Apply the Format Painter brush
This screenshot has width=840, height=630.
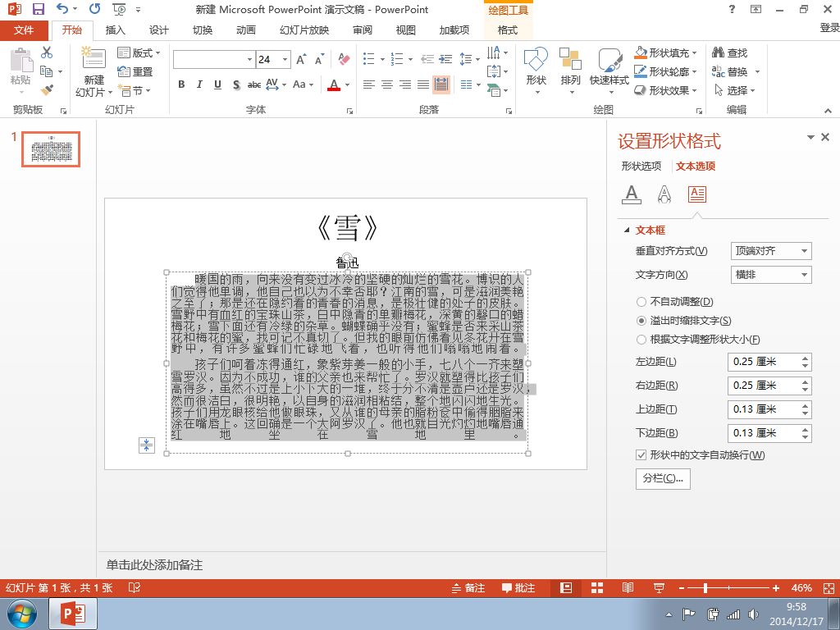tap(47, 89)
